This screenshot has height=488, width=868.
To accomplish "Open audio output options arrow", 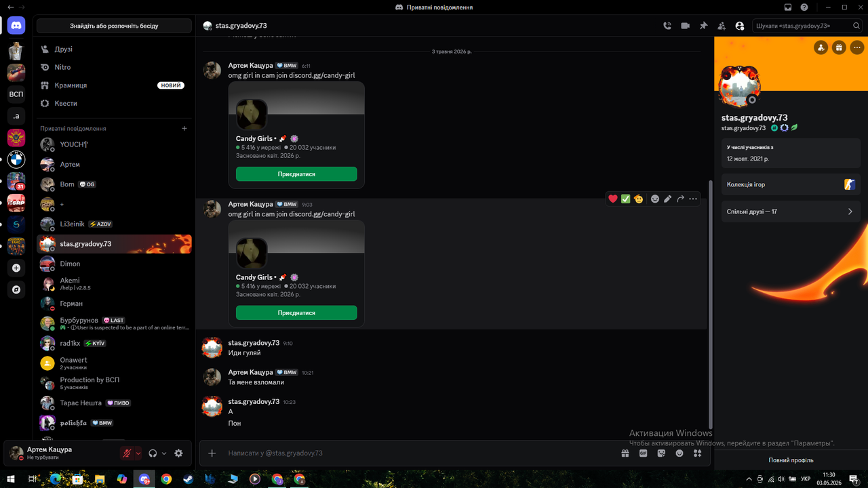I will (x=164, y=453).
